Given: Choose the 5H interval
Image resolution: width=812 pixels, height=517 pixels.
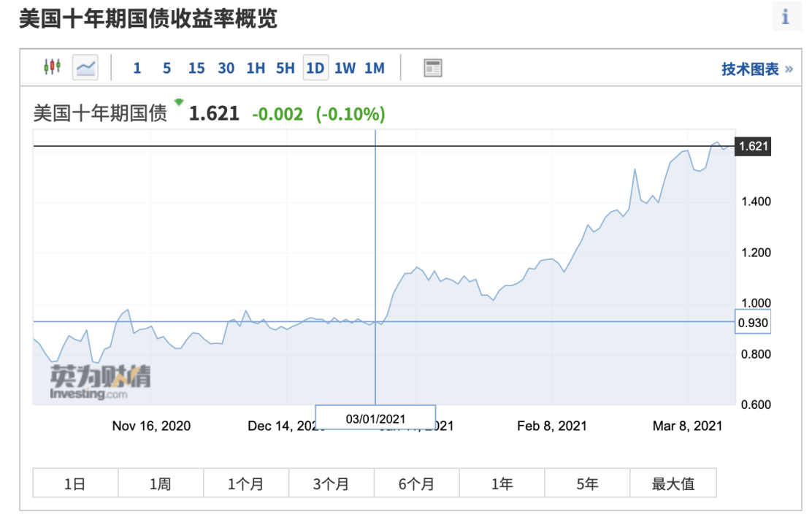Looking at the screenshot, I should pos(286,68).
